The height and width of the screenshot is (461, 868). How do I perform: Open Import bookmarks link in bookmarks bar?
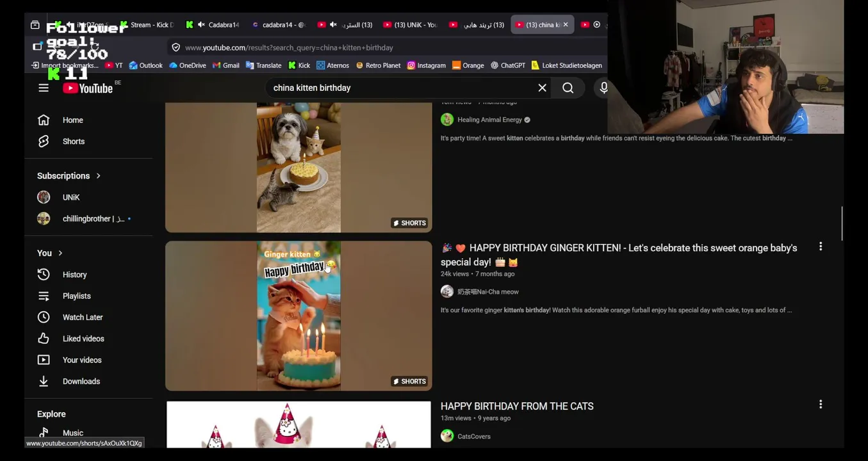[x=65, y=65]
